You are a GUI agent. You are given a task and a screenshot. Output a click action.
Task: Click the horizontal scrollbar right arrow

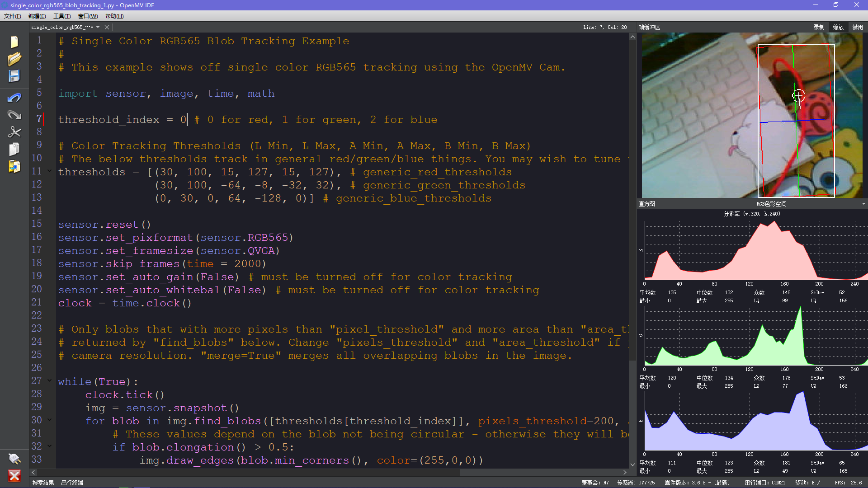[625, 472]
